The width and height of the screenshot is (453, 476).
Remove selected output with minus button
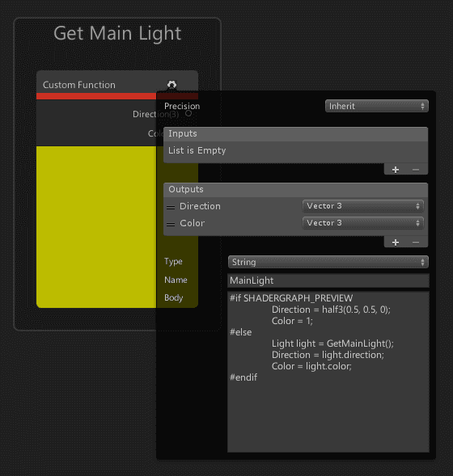coord(416,242)
